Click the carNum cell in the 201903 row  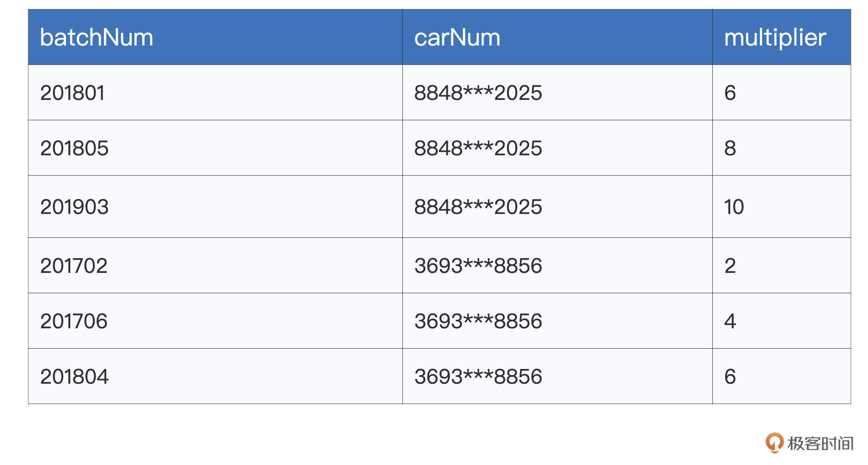point(478,207)
